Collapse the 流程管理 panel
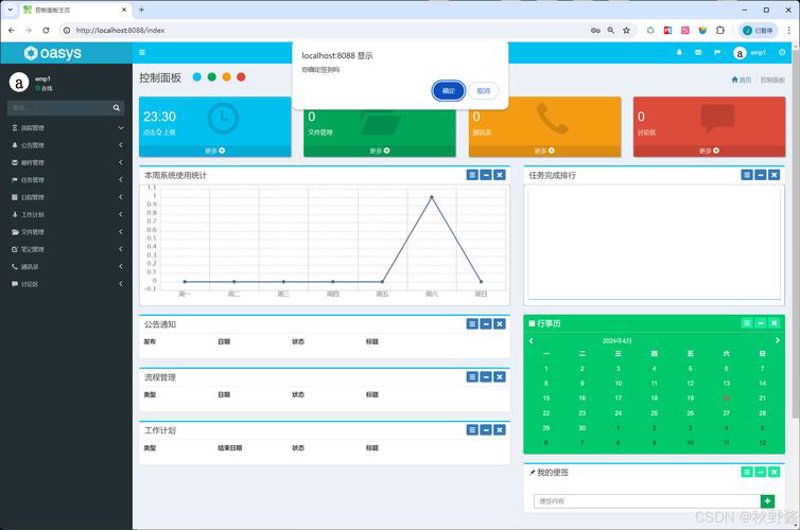This screenshot has width=800, height=530. (486, 377)
